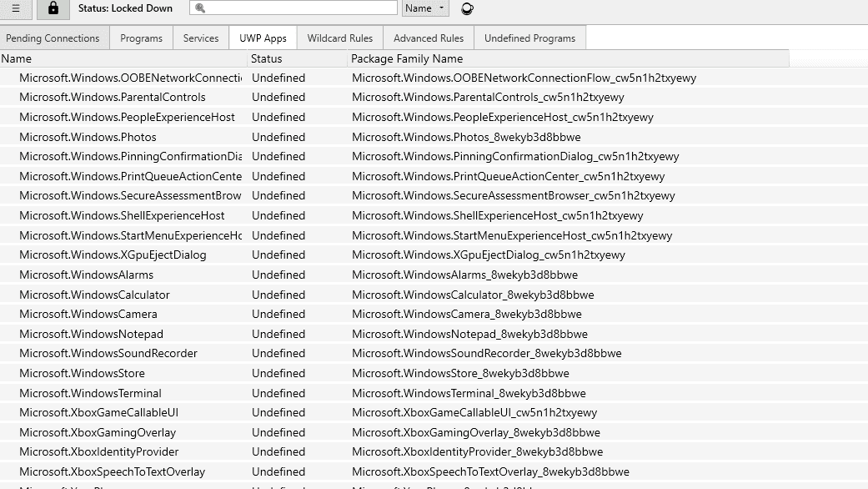The height and width of the screenshot is (489, 868).
Task: Select Microsoft.WindowsStore name cell
Action: click(x=82, y=373)
